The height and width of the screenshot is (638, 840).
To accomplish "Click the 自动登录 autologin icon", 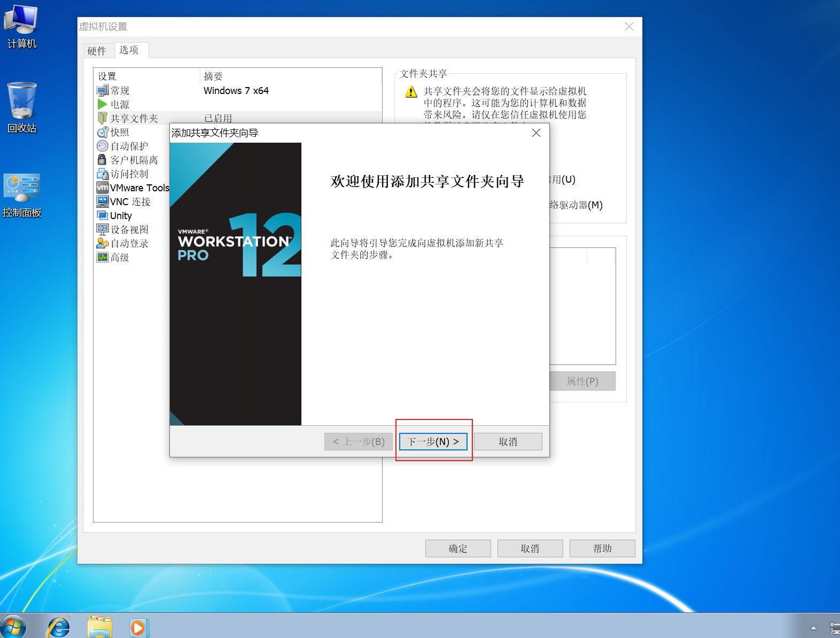I will pos(103,243).
